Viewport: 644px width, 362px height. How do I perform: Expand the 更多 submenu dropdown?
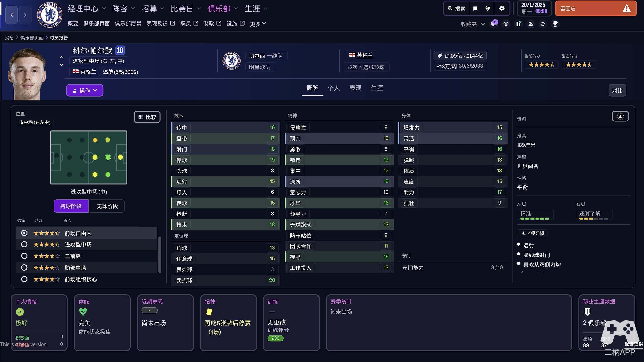[x=258, y=24]
